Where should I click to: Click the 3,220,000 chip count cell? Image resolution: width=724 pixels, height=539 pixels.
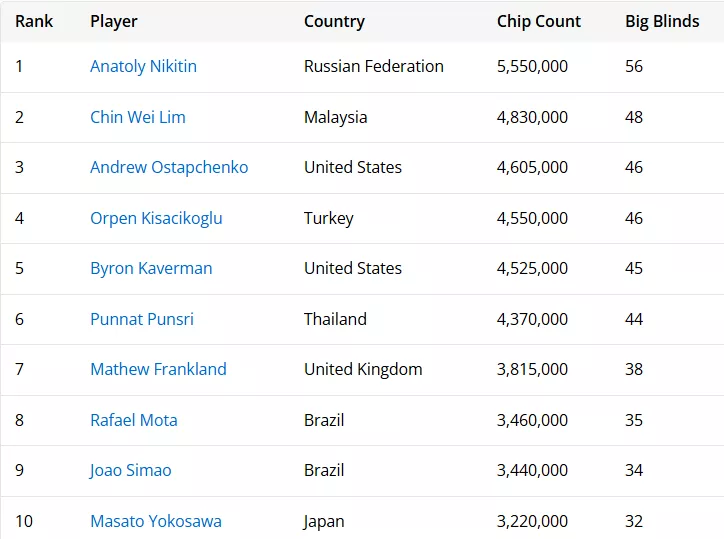pos(532,521)
